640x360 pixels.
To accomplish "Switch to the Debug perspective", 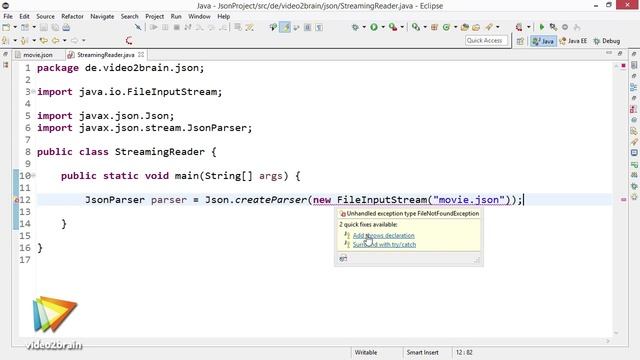I will tap(607, 41).
